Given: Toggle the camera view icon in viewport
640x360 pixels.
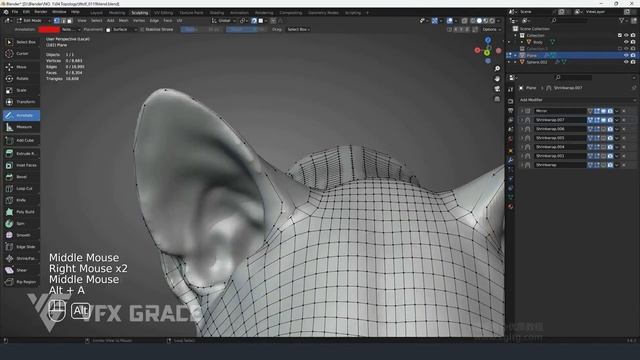Looking at the screenshot, I should [x=497, y=89].
